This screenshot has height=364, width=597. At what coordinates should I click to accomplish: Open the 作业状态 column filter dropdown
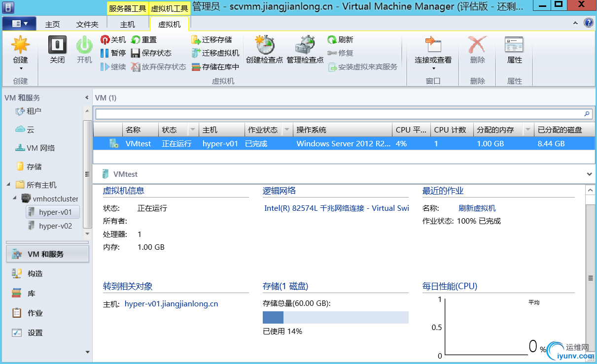(x=286, y=130)
